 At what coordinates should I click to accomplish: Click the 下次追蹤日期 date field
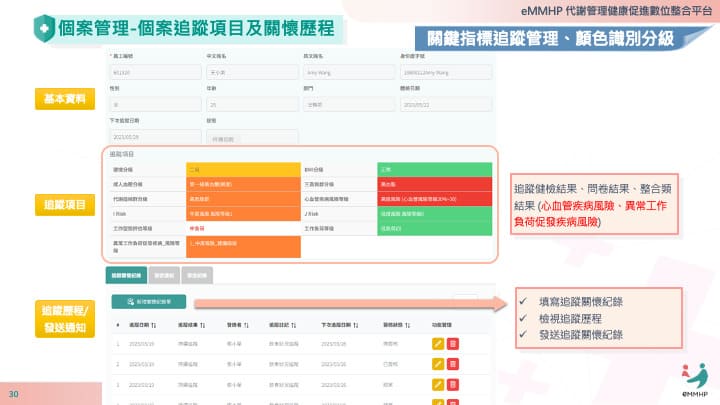point(150,139)
